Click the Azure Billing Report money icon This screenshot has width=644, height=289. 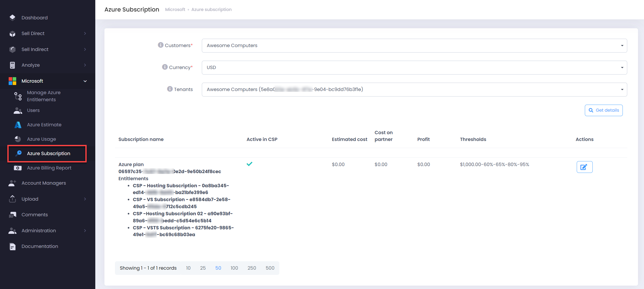[18, 168]
